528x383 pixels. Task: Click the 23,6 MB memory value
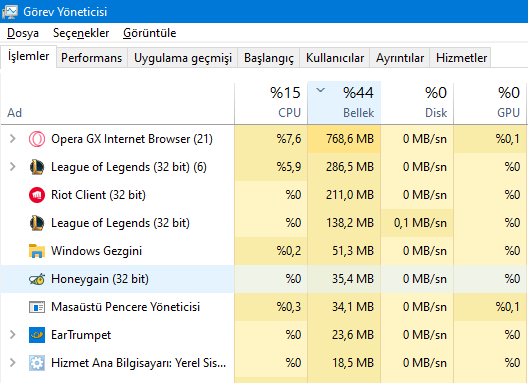coord(353,335)
